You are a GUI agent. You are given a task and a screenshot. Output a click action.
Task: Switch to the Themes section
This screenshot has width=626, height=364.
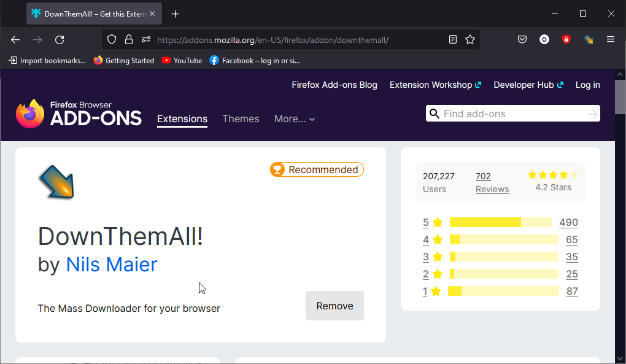(x=241, y=119)
